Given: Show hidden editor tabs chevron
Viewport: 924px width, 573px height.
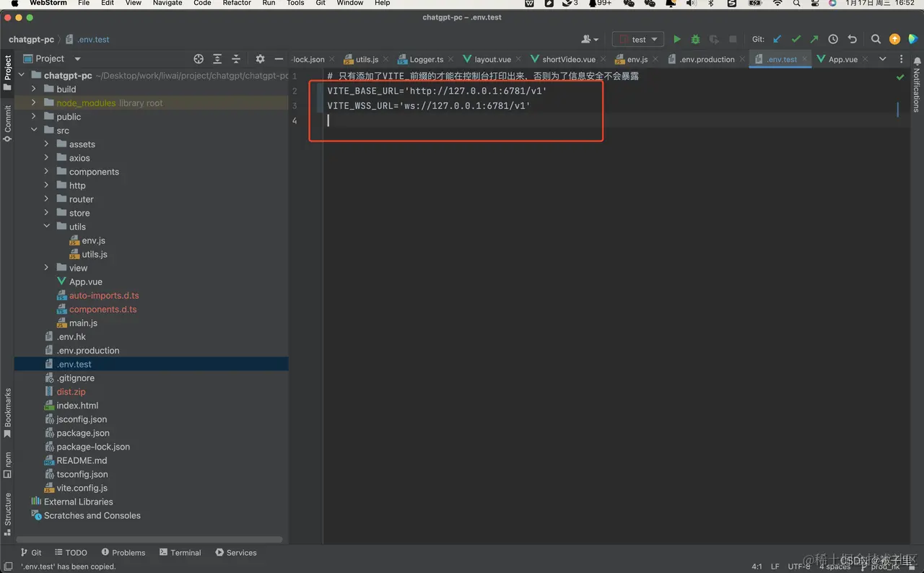Looking at the screenshot, I should [882, 59].
